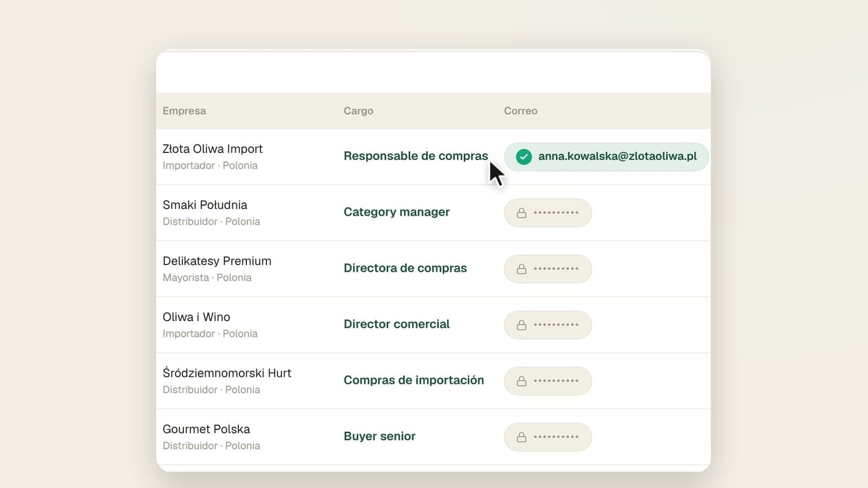Select the Oliwa i Wino company name
This screenshot has height=488, width=868.
pos(196,317)
